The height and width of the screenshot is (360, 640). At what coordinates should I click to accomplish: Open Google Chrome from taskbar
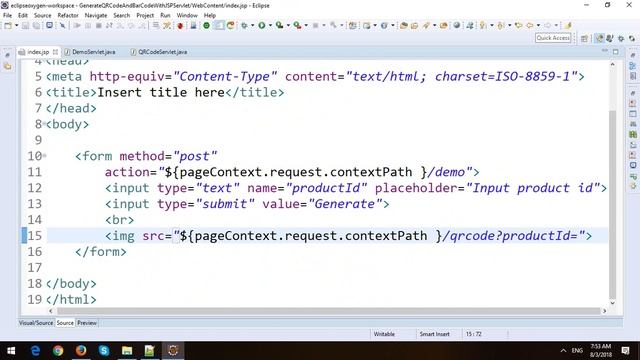(x=58, y=351)
